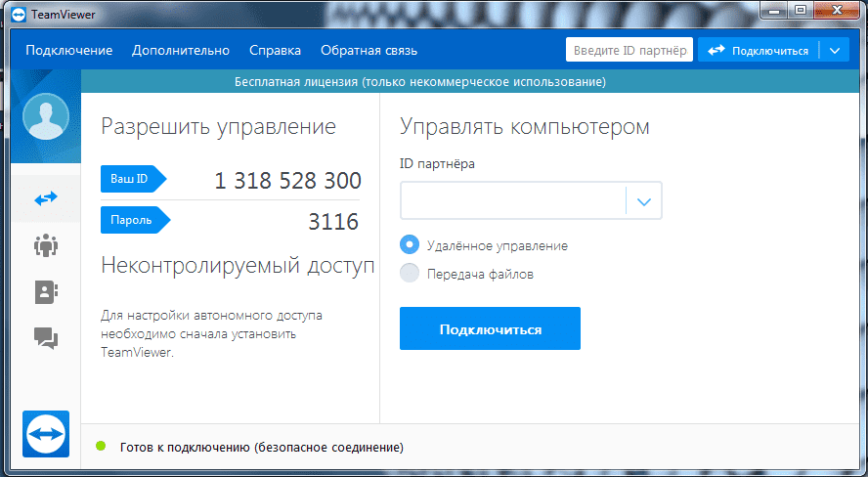Expand the ID партнёра dropdown arrow
This screenshot has height=477, width=868.
click(644, 201)
